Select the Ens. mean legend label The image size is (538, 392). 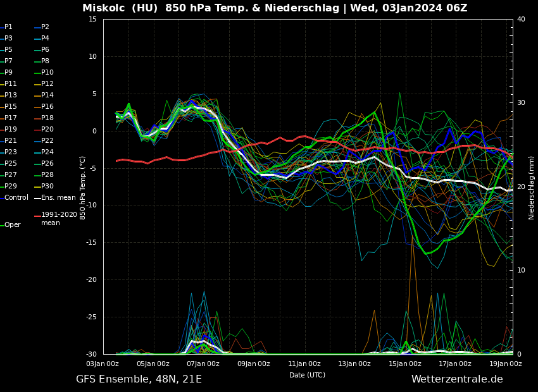coord(58,198)
